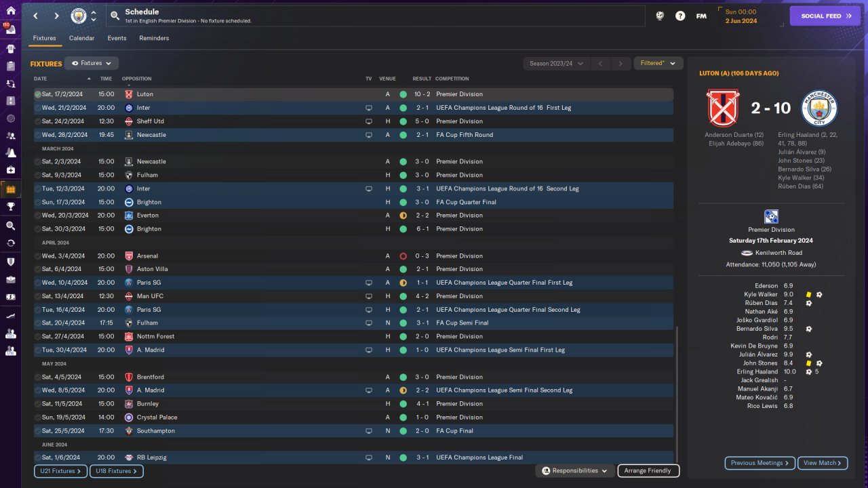
Task: Click the Arrange Friendly button
Action: [x=648, y=470]
